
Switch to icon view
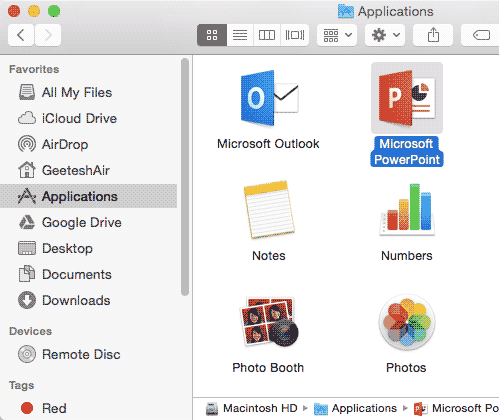pyautogui.click(x=212, y=35)
